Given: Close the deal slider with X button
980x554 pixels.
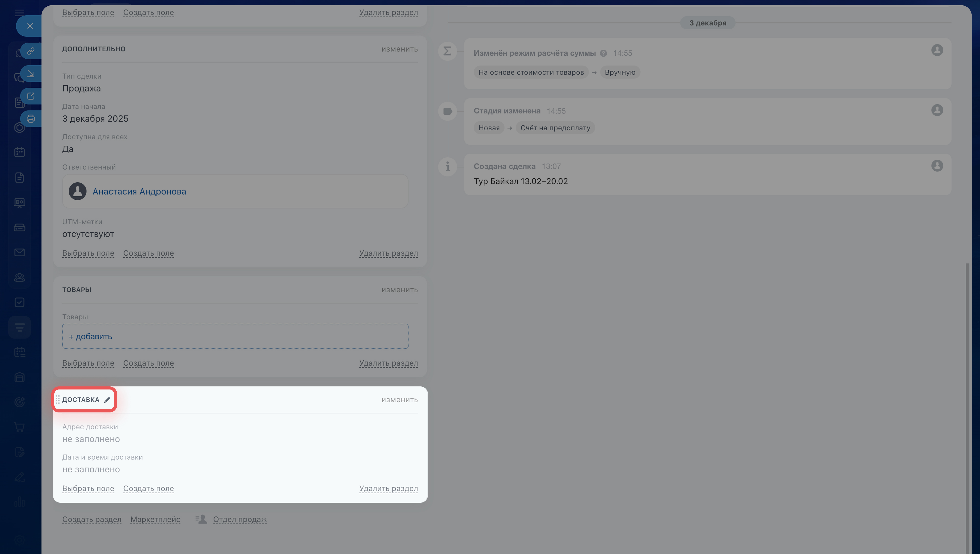Looking at the screenshot, I should point(30,26).
